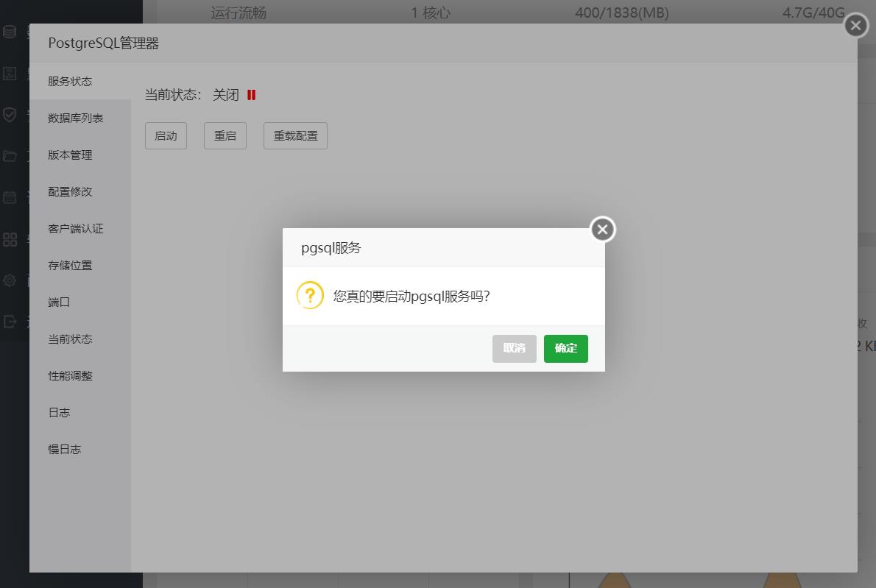Open the 数据库列表 tab

coord(80,118)
